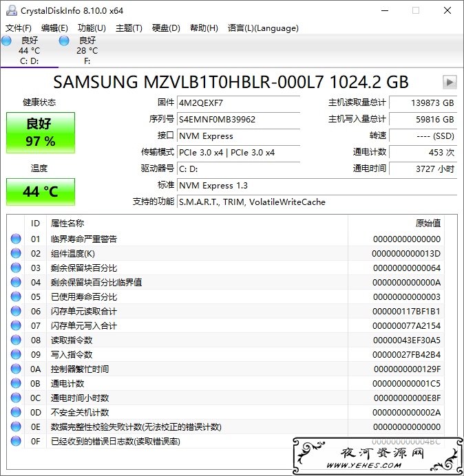464x476 pixels.
Task: Select the F: disk tab at 28 °C
Action: coord(87,51)
